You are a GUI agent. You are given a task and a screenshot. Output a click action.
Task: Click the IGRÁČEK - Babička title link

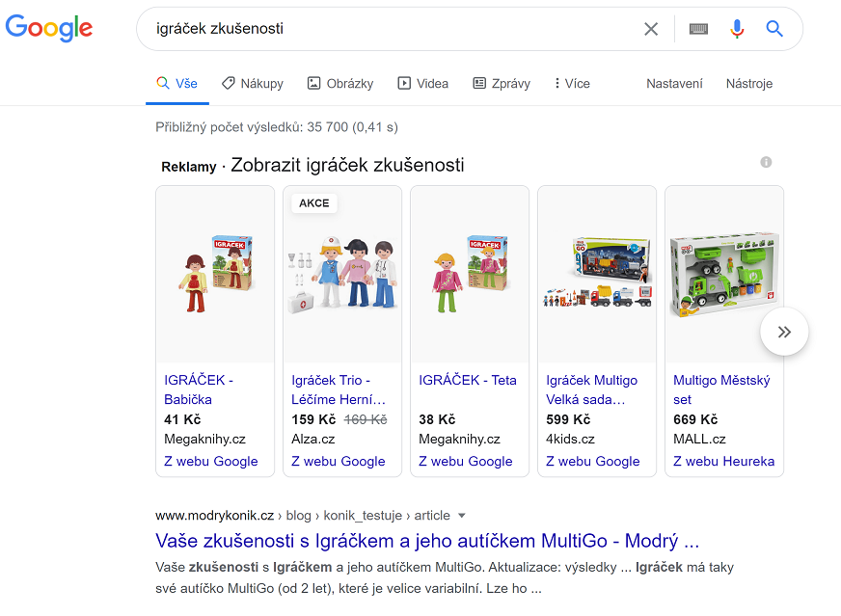pyautogui.click(x=199, y=389)
